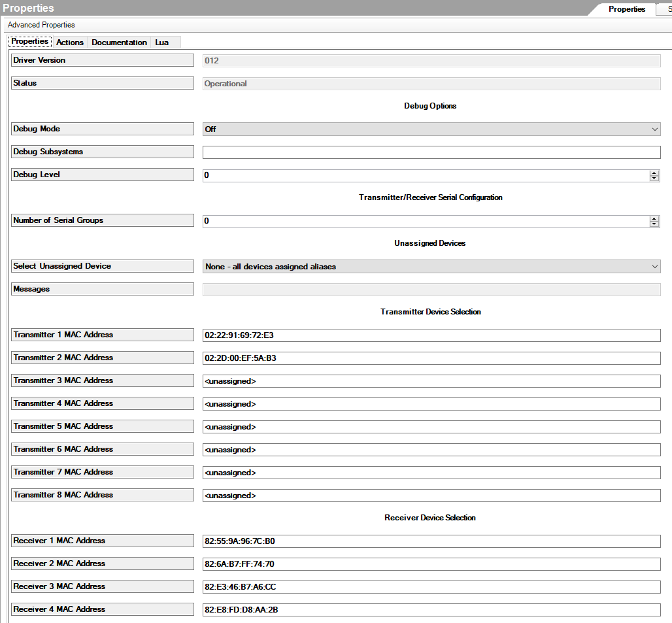The height and width of the screenshot is (623, 672).
Task: Click the Status value Operational
Action: click(431, 84)
